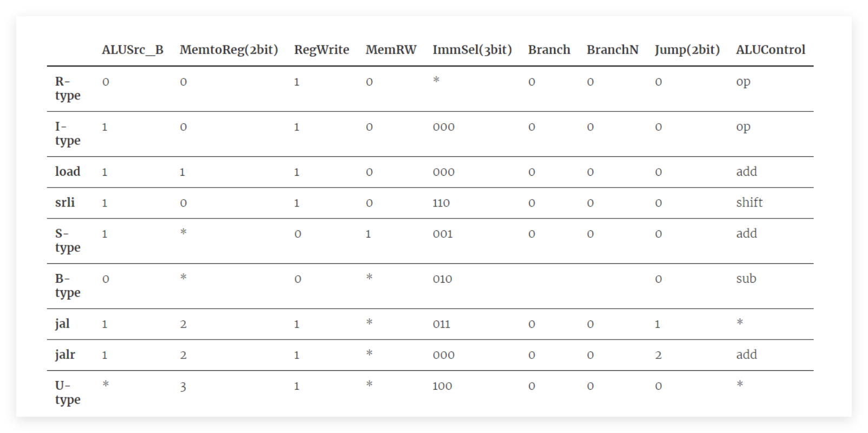Screen dimensions: 868x433
Task: Click the shift ALUControl value for srli
Action: click(x=749, y=202)
